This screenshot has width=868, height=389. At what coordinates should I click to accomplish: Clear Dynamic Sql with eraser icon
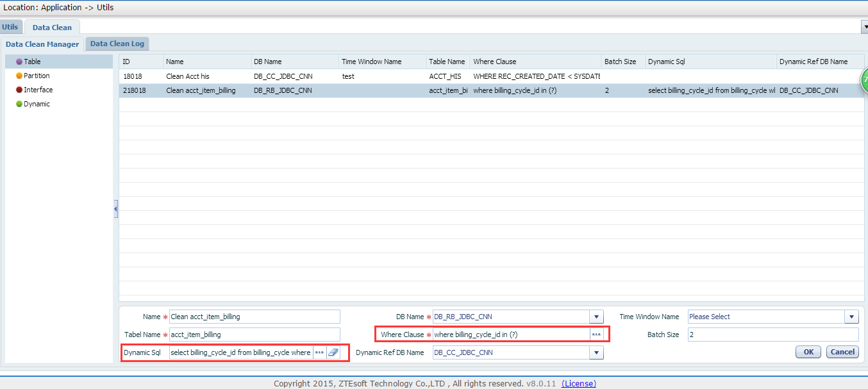point(333,352)
